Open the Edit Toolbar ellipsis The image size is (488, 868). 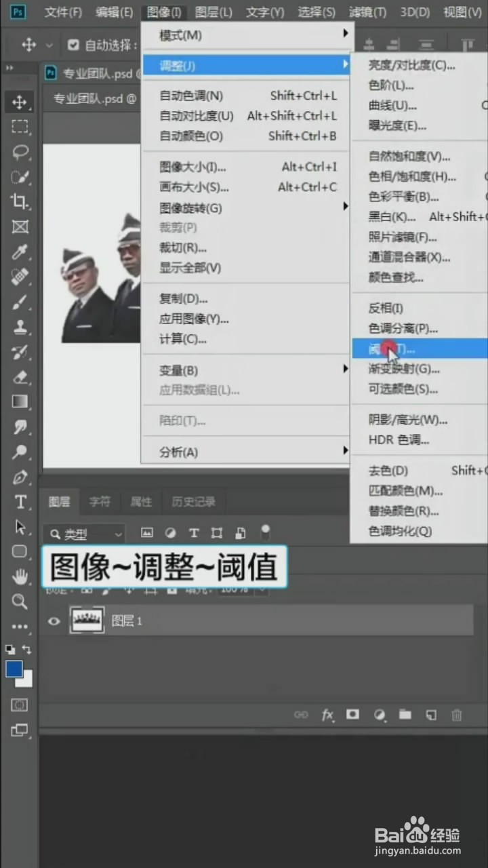pyautogui.click(x=20, y=627)
